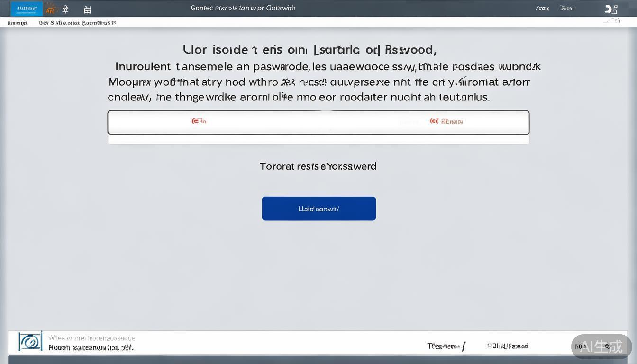Click the blue spiral logo in the footer

coord(30,341)
